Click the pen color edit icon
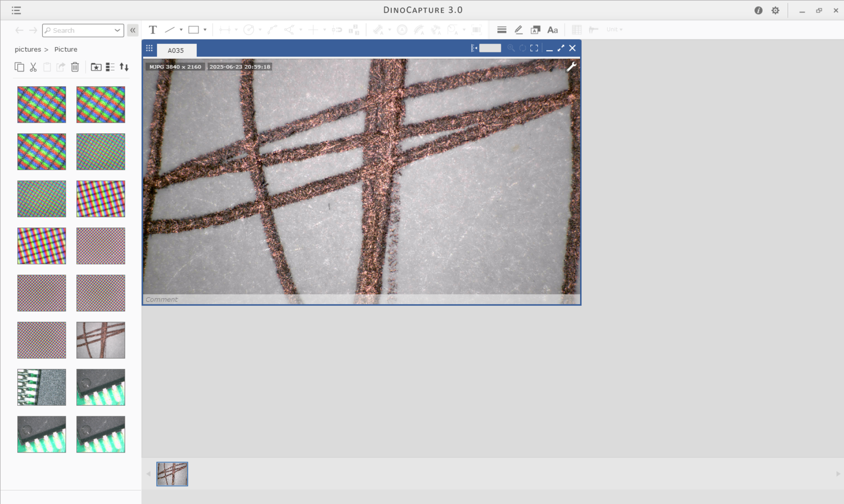 (518, 30)
